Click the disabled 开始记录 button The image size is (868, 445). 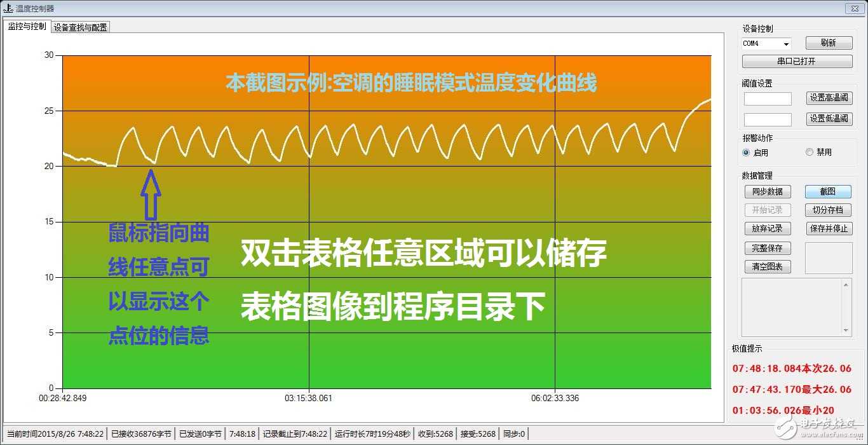click(768, 210)
